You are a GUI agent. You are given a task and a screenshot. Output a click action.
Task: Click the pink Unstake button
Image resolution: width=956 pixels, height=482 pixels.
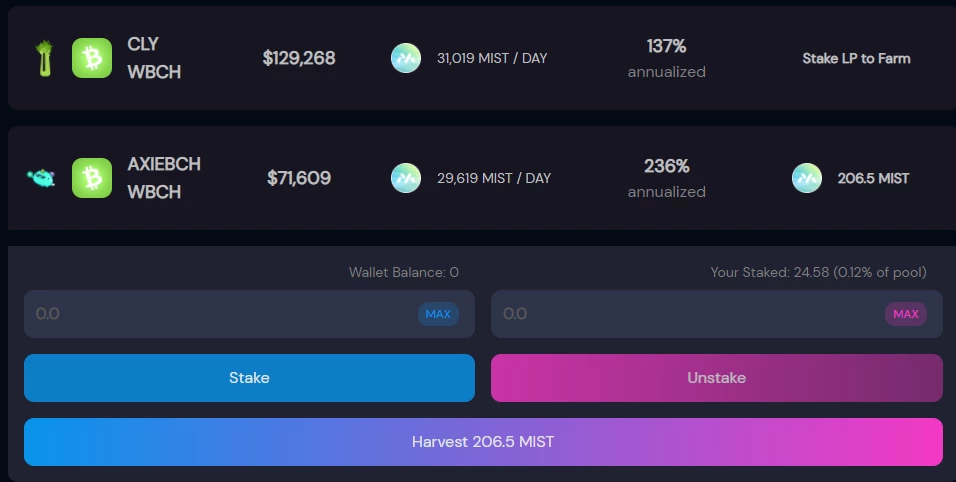716,378
